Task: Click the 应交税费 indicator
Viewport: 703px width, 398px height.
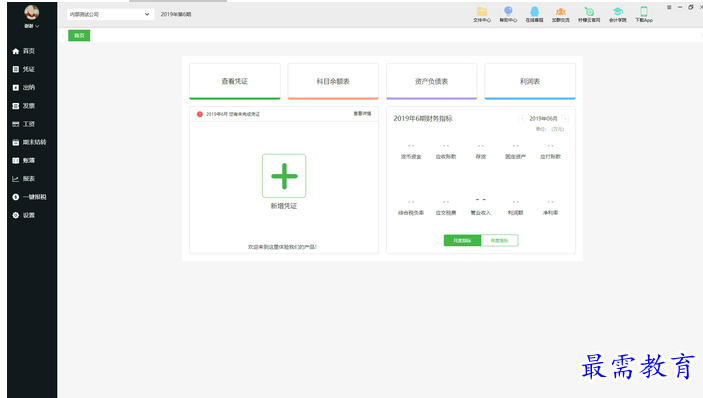Action: (x=446, y=208)
